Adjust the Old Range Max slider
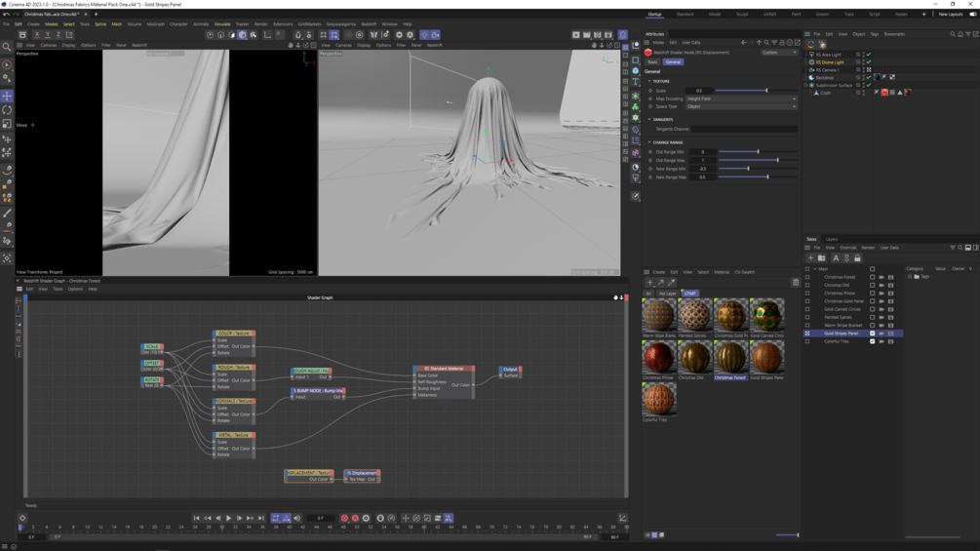 tap(758, 161)
